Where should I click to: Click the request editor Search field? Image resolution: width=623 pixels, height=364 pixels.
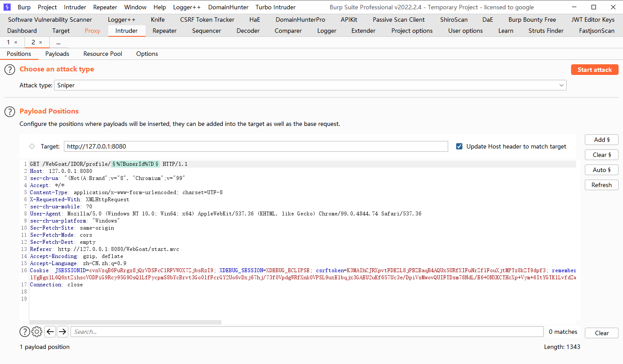coord(307,332)
